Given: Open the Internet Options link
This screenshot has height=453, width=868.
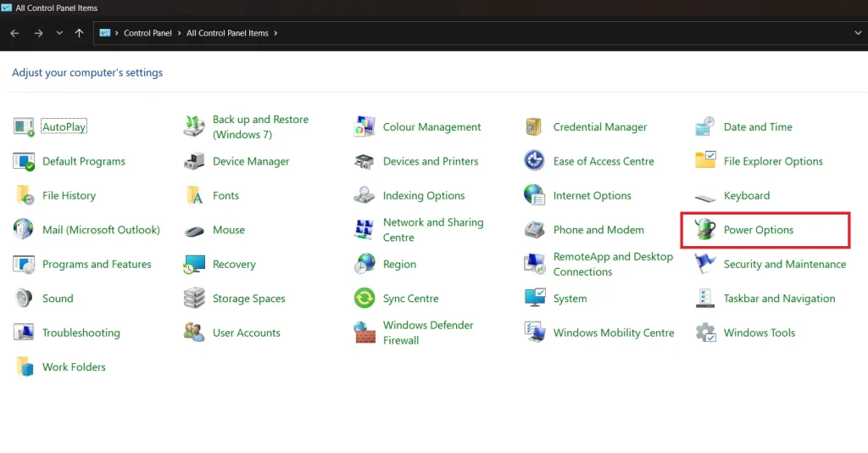Looking at the screenshot, I should (593, 195).
